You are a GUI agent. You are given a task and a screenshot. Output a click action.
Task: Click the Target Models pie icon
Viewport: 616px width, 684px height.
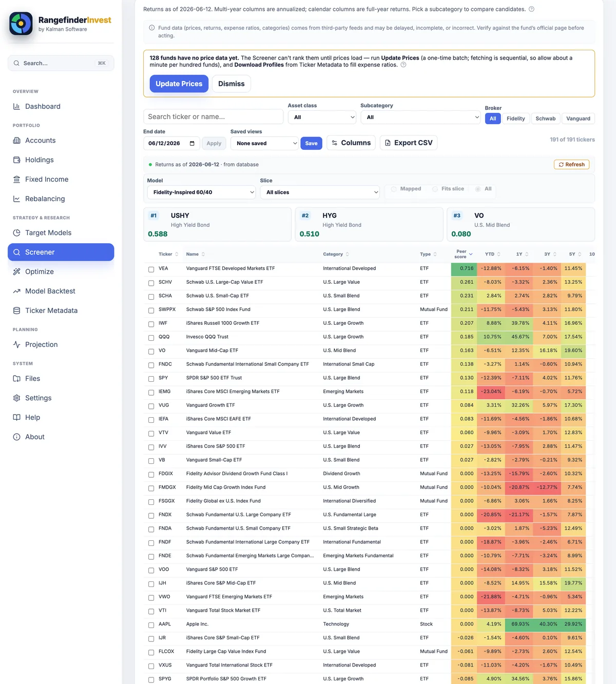coord(16,232)
